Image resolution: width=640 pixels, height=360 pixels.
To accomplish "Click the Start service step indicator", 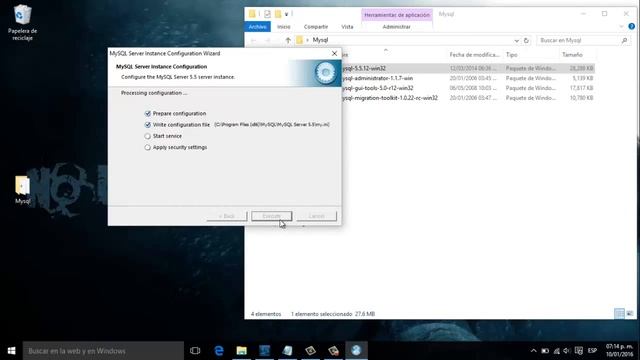I will pyautogui.click(x=147, y=136).
